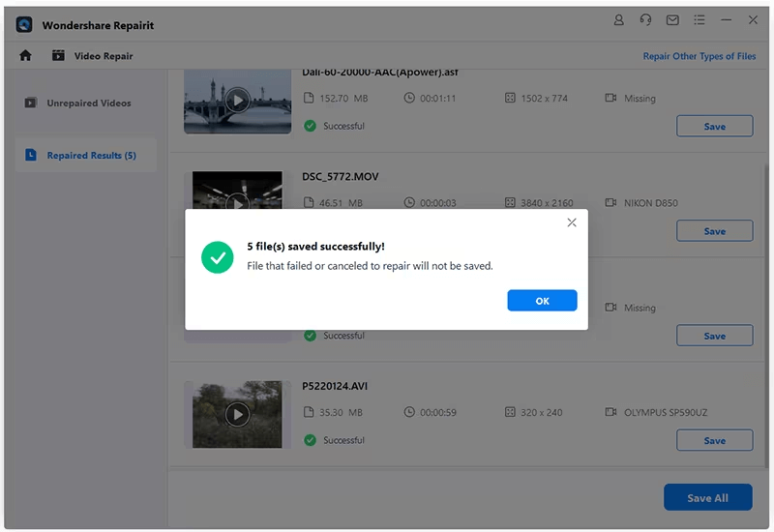Play the P5220124.AVI video preview
Viewport: 774px width, 532px height.
point(237,414)
